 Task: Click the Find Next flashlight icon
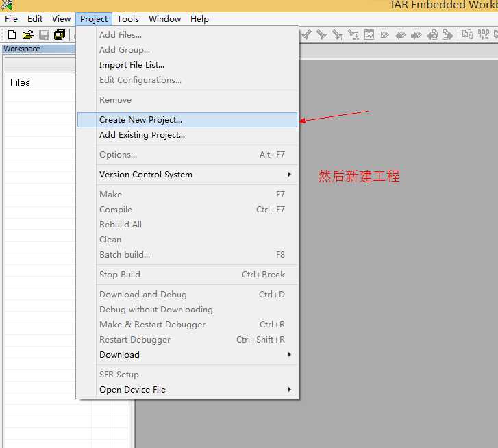click(321, 34)
